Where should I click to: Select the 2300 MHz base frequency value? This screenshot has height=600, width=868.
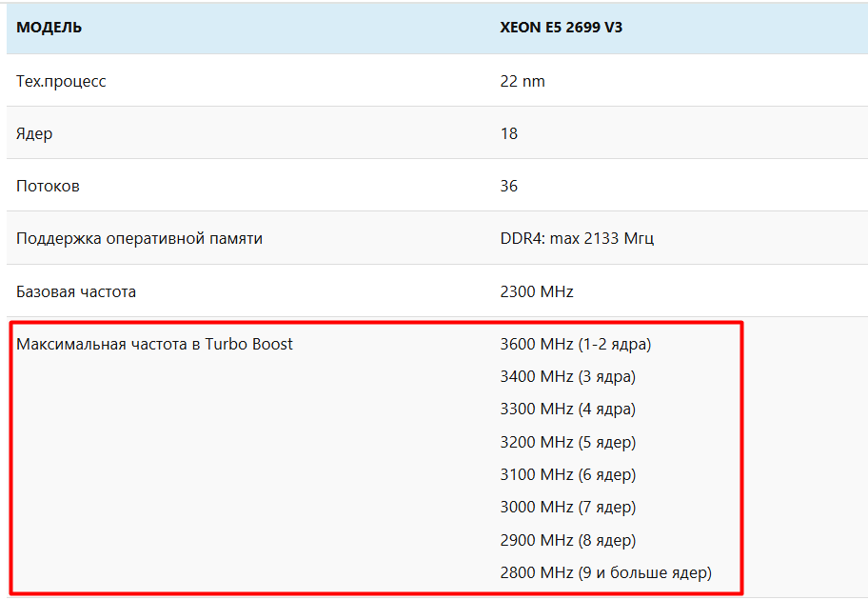click(x=537, y=291)
